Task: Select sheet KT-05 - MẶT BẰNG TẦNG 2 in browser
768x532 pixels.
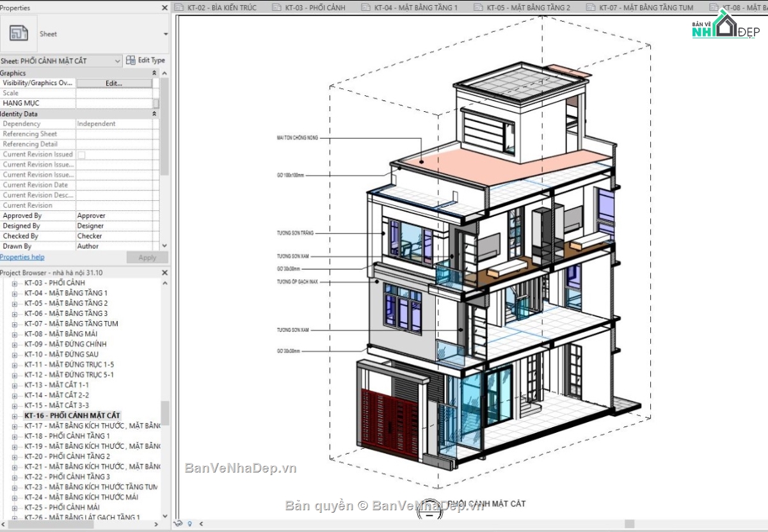Action: point(66,303)
